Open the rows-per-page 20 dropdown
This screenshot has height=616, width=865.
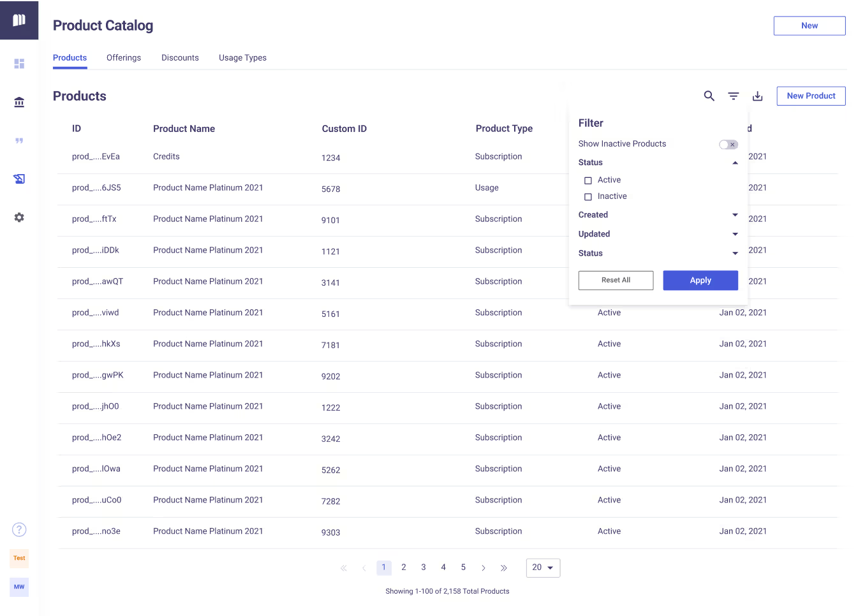(543, 568)
